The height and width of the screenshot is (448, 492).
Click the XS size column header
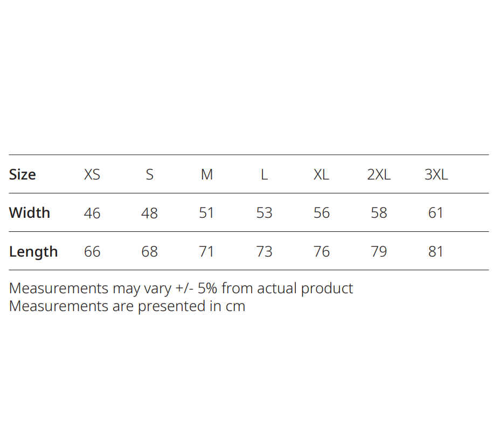92,175
